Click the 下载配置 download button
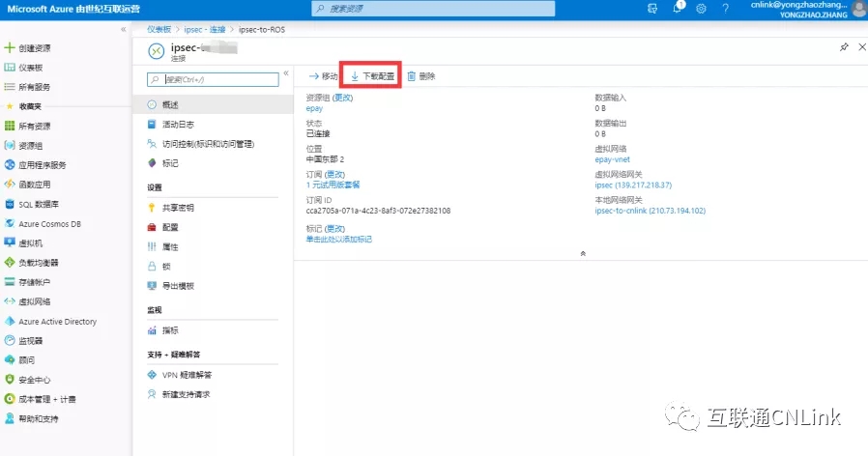The height and width of the screenshot is (456, 868). click(x=372, y=76)
